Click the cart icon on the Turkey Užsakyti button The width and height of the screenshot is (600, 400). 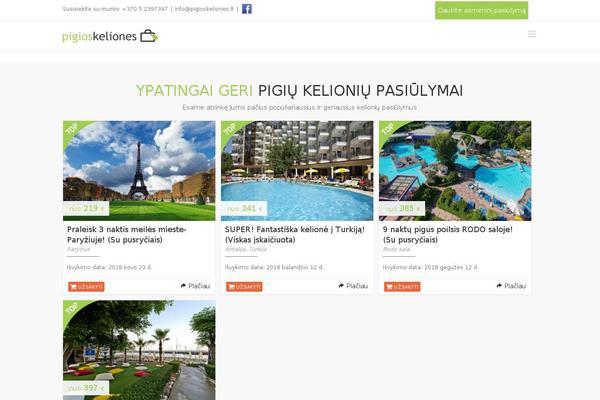click(231, 287)
